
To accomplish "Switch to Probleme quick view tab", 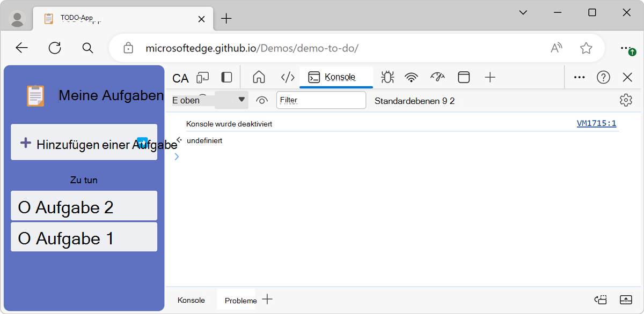I will click(x=240, y=301).
